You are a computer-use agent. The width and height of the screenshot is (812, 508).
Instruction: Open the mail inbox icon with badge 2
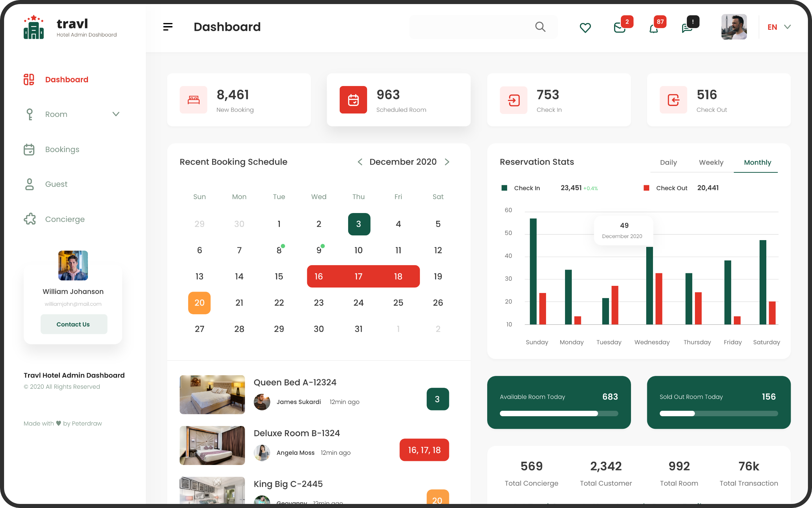pos(620,28)
